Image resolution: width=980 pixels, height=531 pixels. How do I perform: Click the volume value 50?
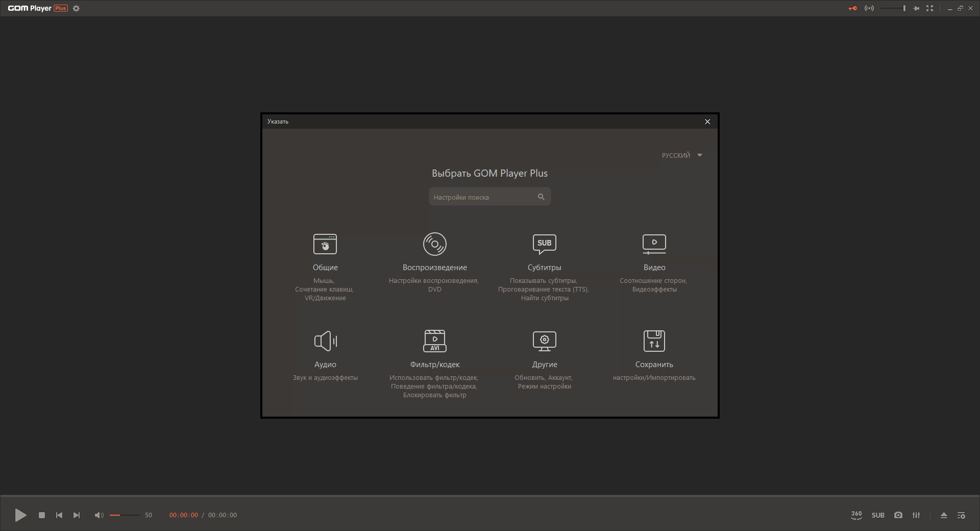tap(149, 515)
